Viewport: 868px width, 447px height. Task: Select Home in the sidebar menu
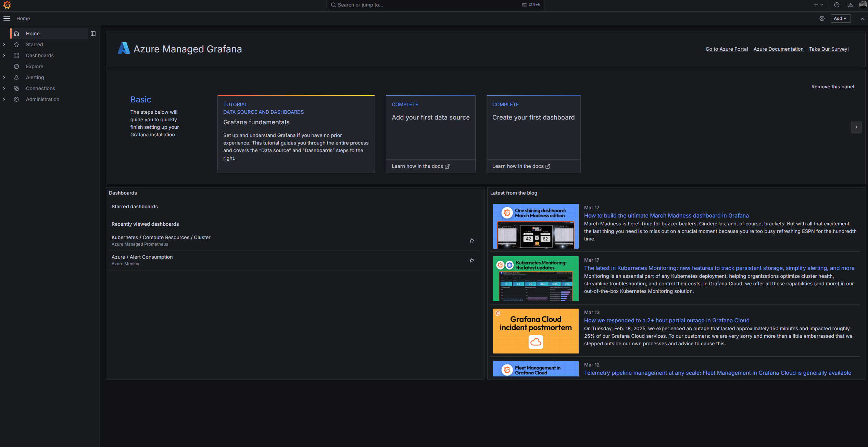(x=49, y=34)
